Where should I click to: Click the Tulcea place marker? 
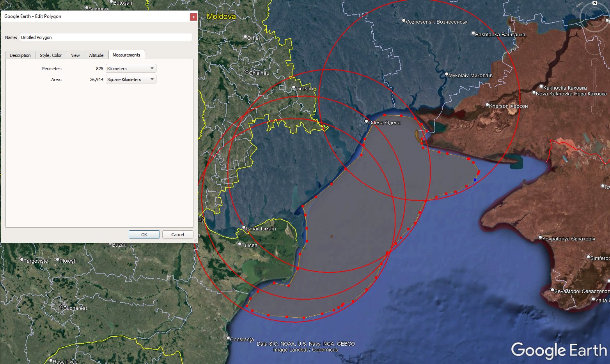[x=240, y=244]
